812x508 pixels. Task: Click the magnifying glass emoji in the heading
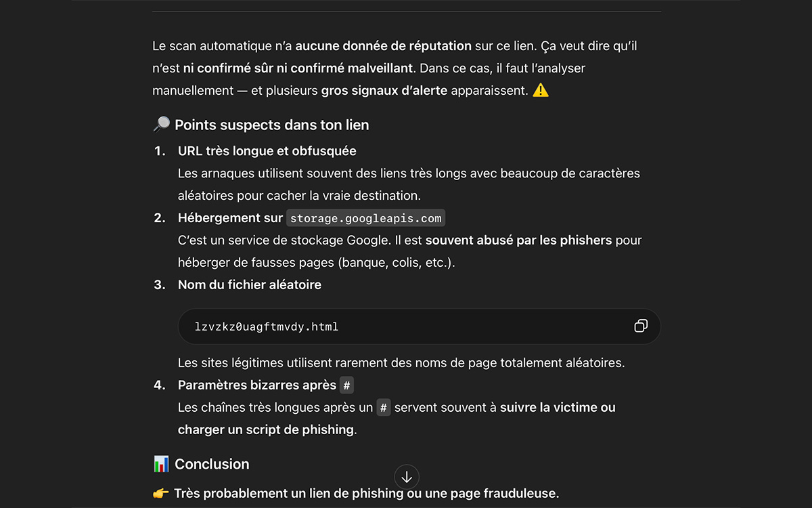coord(160,124)
